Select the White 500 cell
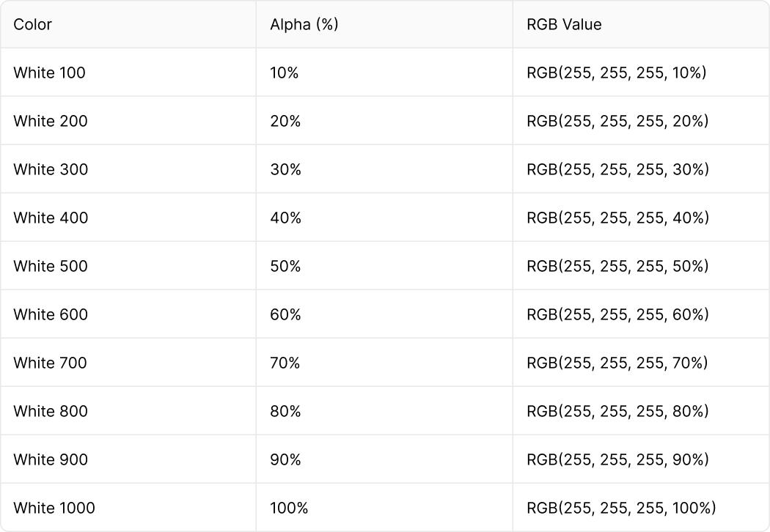 pyautogui.click(x=50, y=266)
